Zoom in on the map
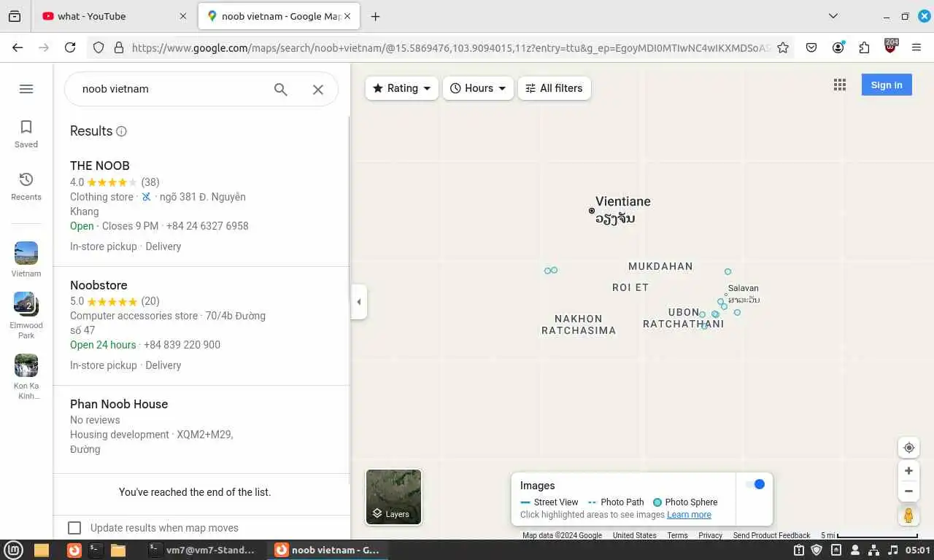The height and width of the screenshot is (560, 934). tap(908, 471)
